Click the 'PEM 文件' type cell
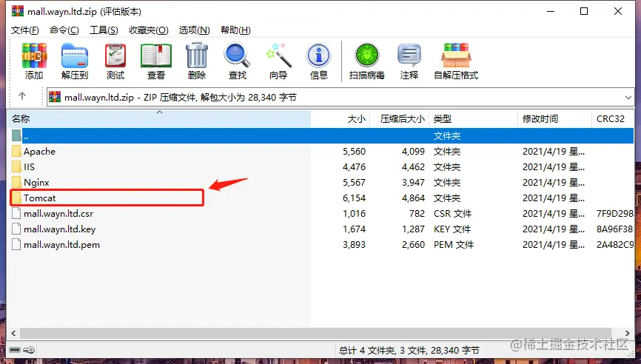The height and width of the screenshot is (364, 641). 454,245
